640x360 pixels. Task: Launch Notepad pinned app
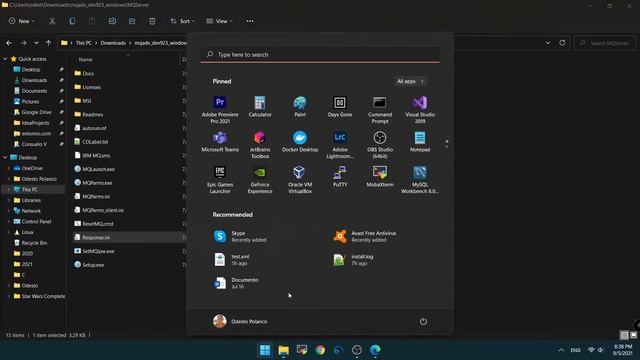coord(420,142)
